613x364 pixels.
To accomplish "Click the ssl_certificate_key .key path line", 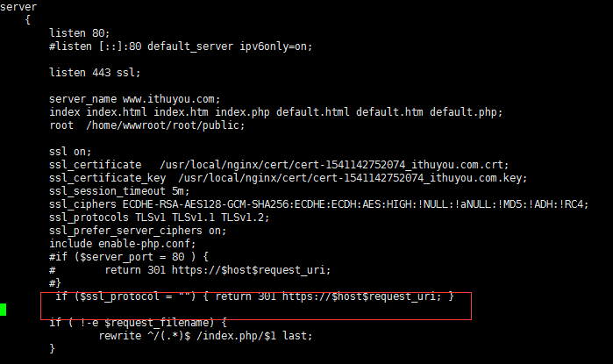I will (x=289, y=178).
